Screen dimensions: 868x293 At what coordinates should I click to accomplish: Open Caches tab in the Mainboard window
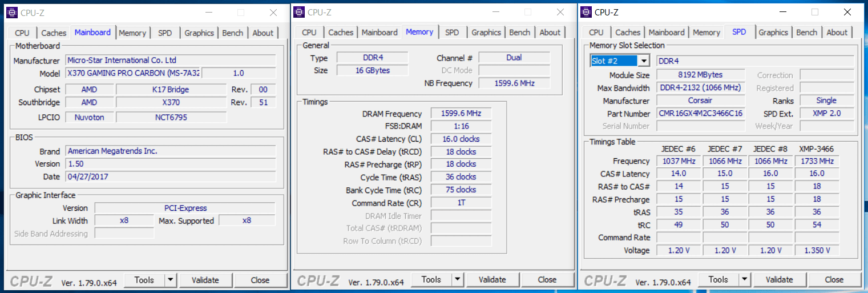pyautogui.click(x=54, y=33)
